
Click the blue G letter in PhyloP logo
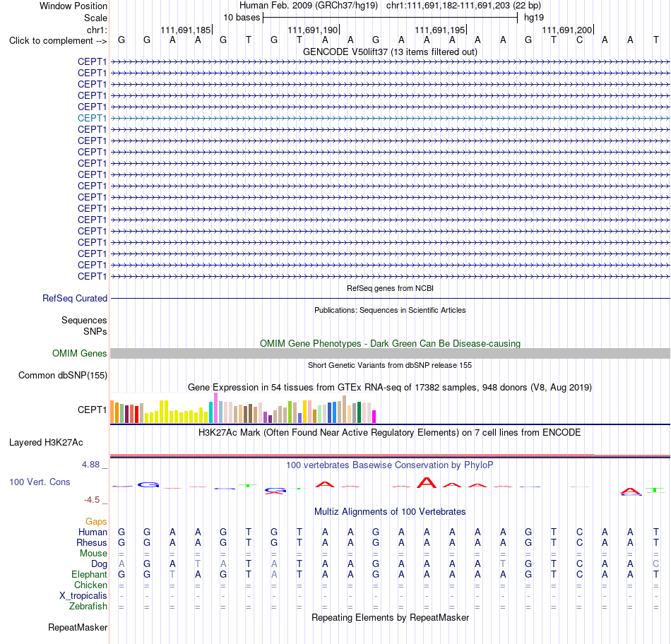[x=148, y=485]
